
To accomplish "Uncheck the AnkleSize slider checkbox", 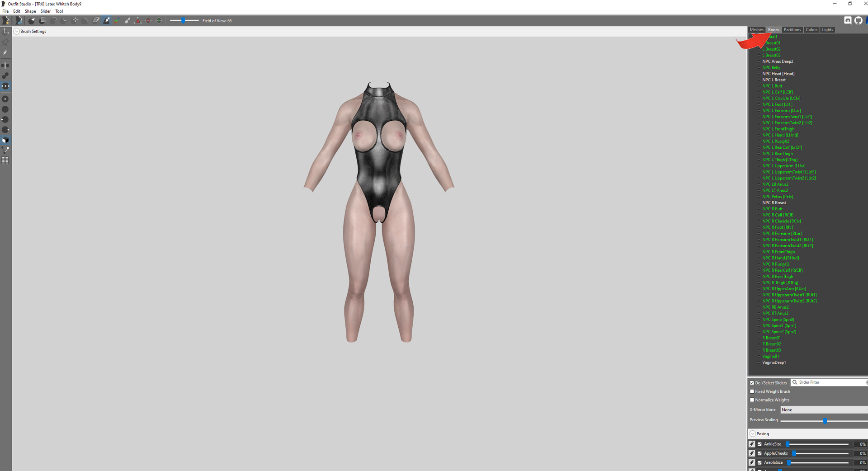I will point(759,444).
